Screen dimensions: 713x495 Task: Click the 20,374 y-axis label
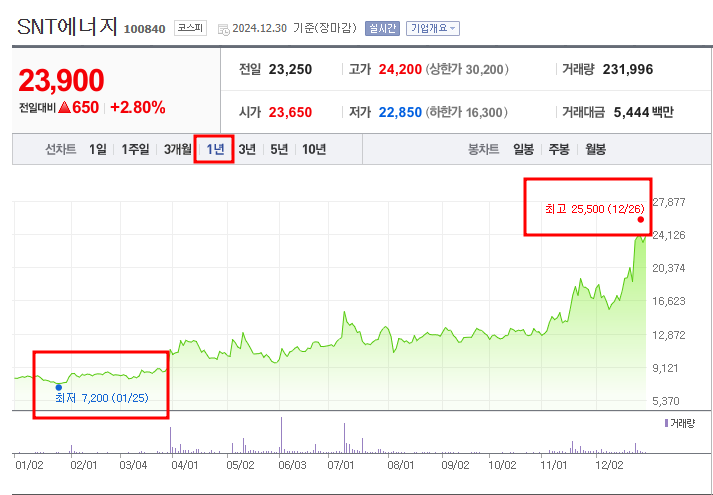tap(668, 268)
